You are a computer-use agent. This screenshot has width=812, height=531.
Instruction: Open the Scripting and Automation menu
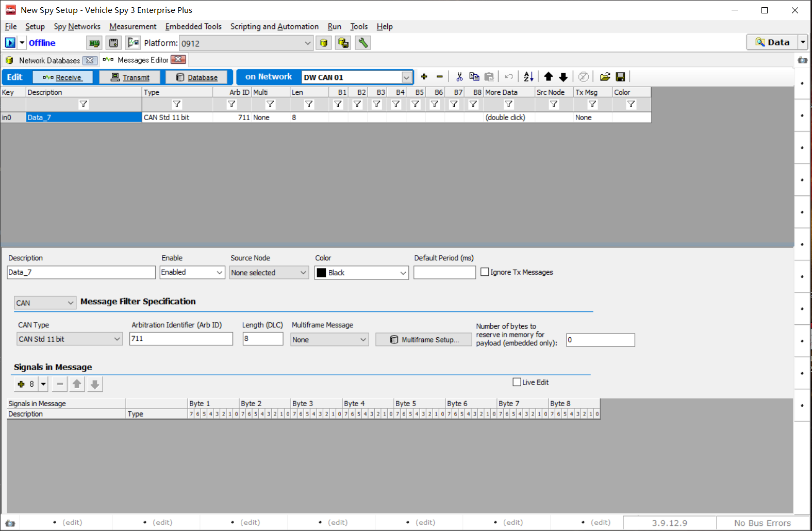tap(274, 26)
